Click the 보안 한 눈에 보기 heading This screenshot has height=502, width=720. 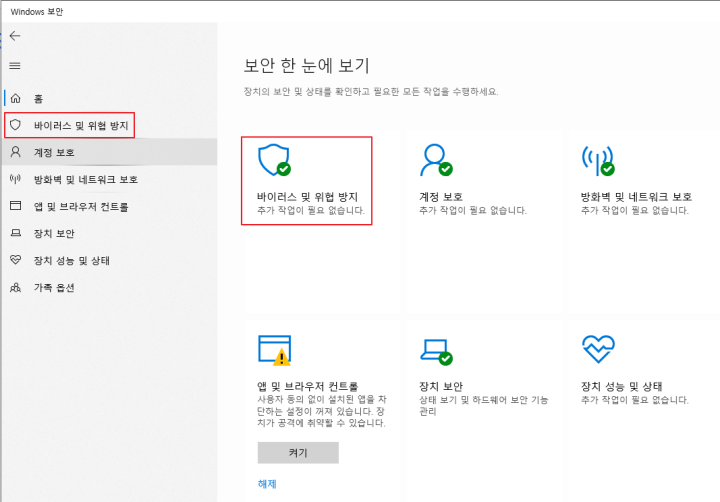click(306, 66)
